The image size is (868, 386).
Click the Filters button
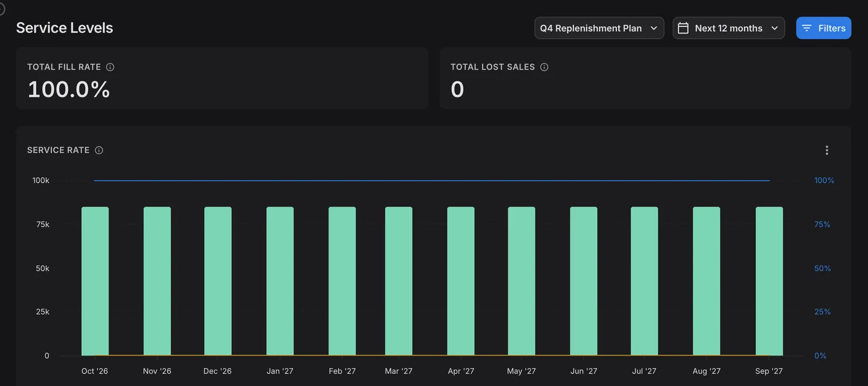[823, 28]
